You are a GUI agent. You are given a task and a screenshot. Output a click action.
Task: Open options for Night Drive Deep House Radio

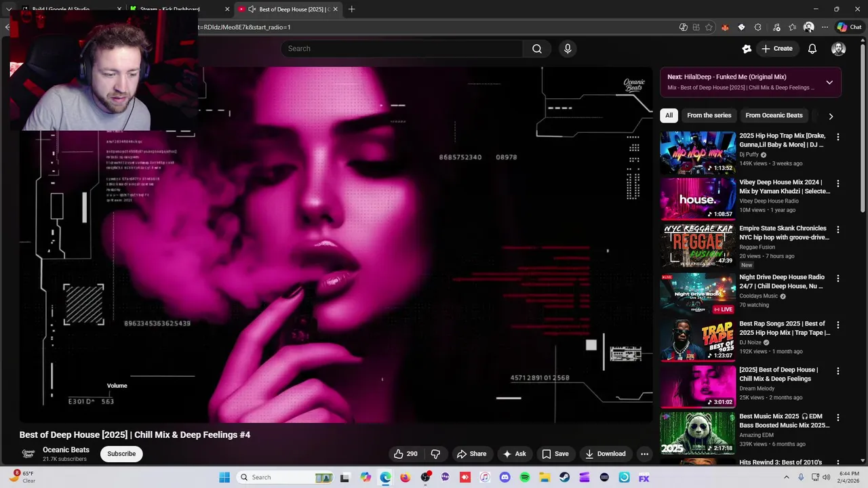click(837, 278)
